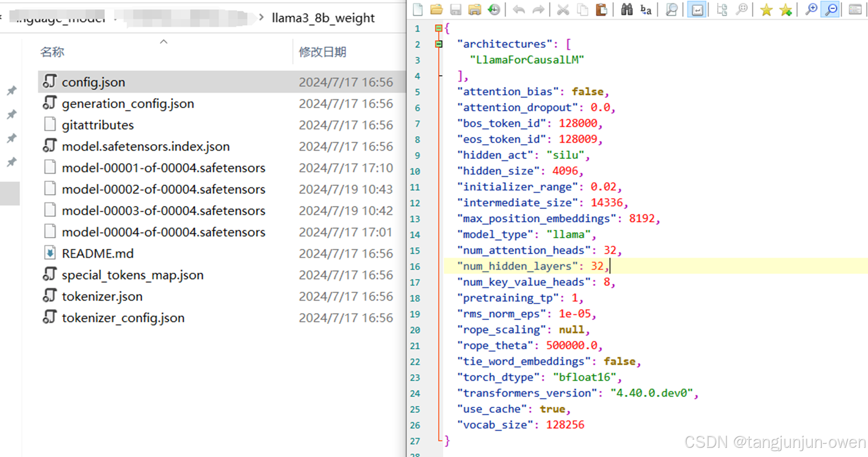868x457 pixels.
Task: Zoom in with the plus magnifier
Action: click(811, 9)
